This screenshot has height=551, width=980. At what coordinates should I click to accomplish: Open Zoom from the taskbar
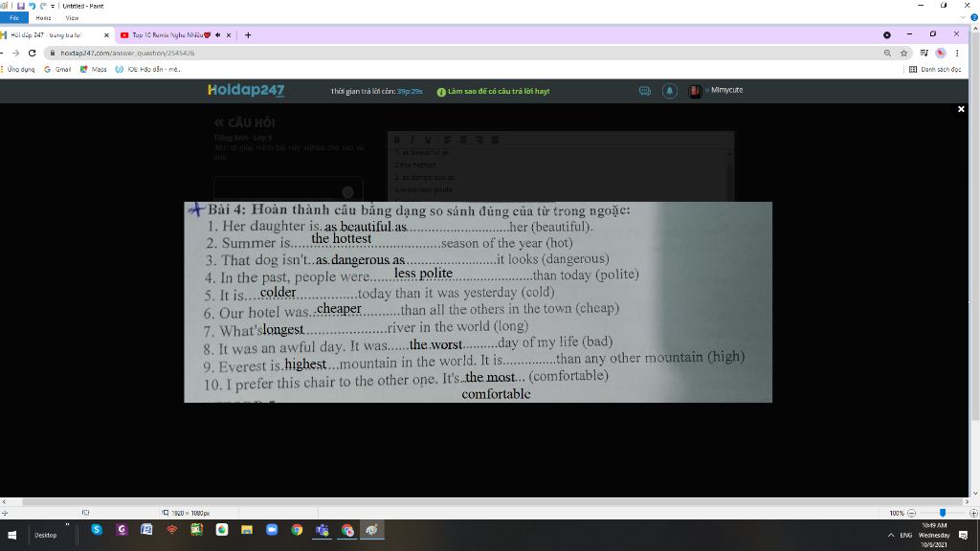point(272,530)
